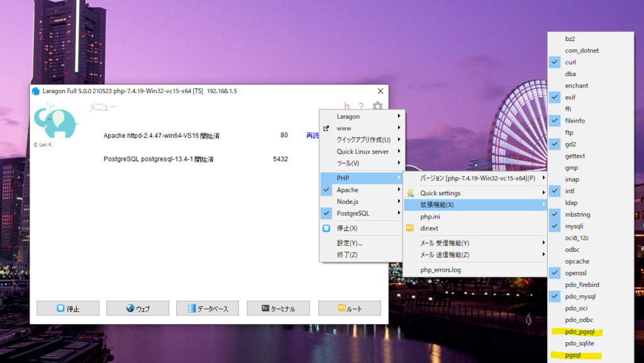Open the PHP submenu entry
The height and width of the screenshot is (363, 644).
[x=362, y=178]
